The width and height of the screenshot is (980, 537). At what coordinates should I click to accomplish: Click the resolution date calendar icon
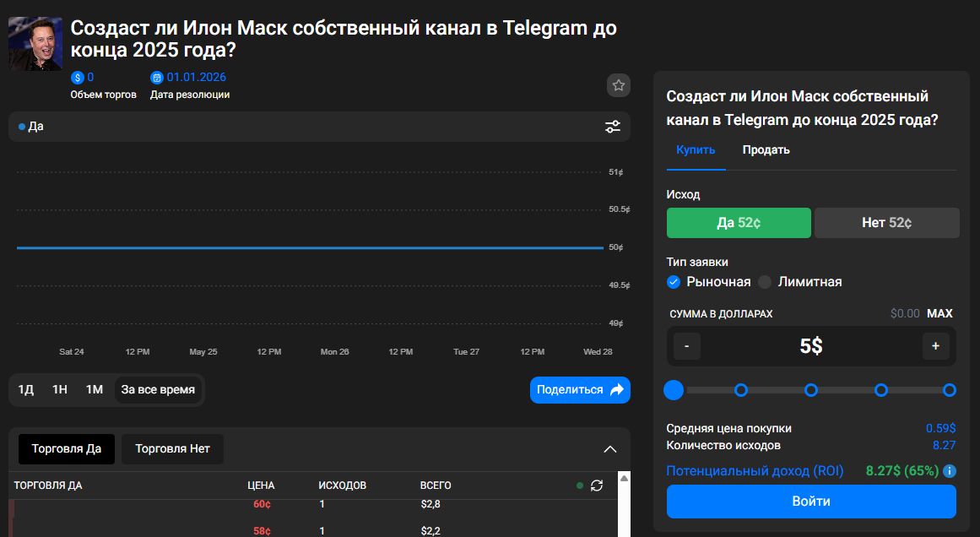pyautogui.click(x=156, y=78)
